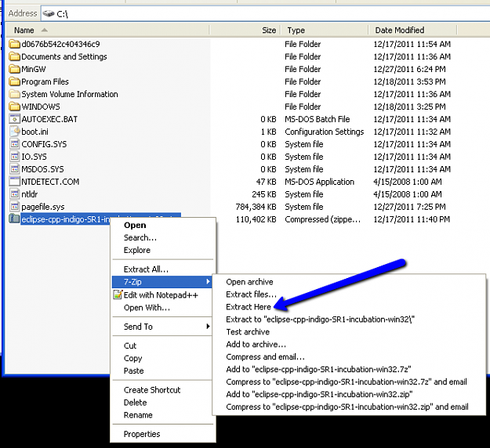Click the MS-DOS Application type text
This screenshot has width=490, height=448.
(319, 182)
